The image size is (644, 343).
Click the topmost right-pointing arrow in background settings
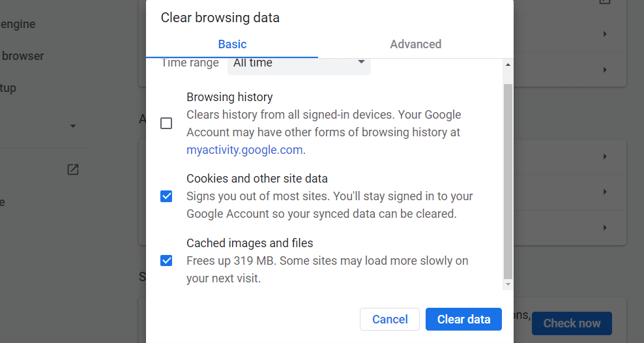tap(605, 34)
